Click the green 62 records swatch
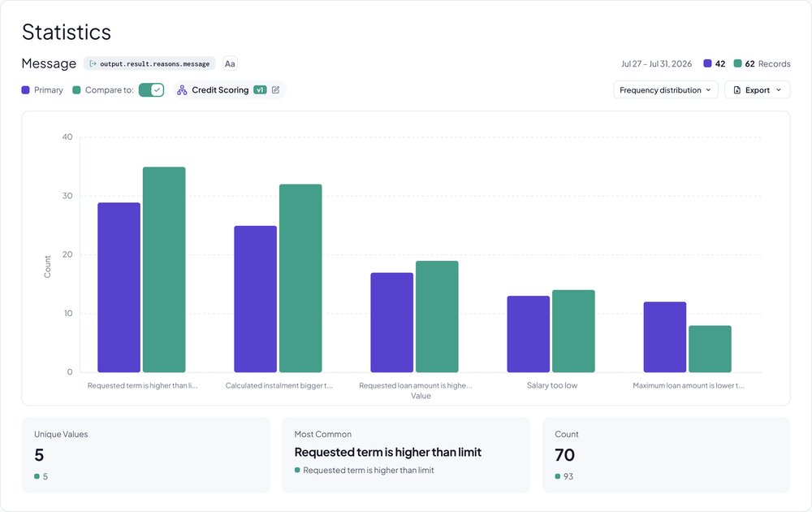Screen dimensions: 812x512 click(737, 63)
